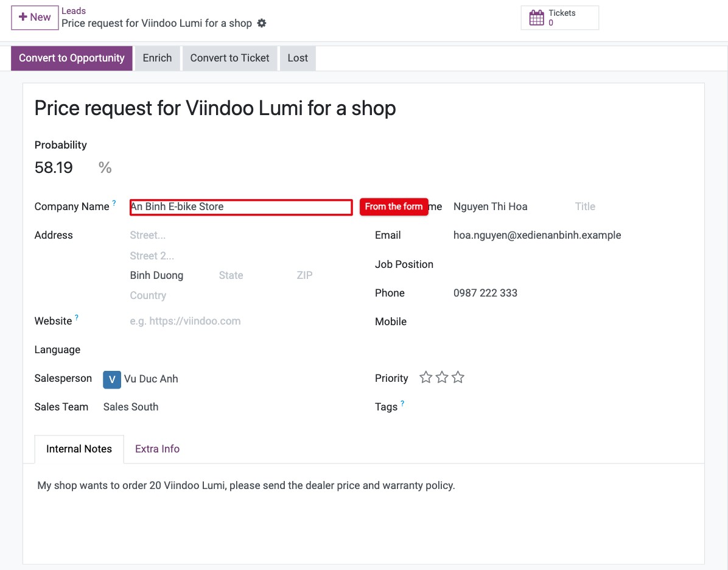Open the Tickets calendar icon button
Screen dimensions: 728x570
coord(536,18)
